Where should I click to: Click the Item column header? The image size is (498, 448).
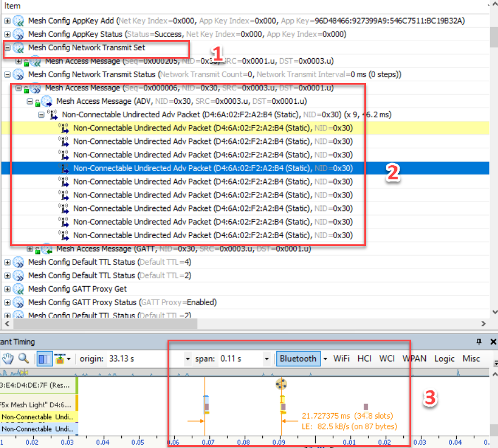click(x=226, y=6)
